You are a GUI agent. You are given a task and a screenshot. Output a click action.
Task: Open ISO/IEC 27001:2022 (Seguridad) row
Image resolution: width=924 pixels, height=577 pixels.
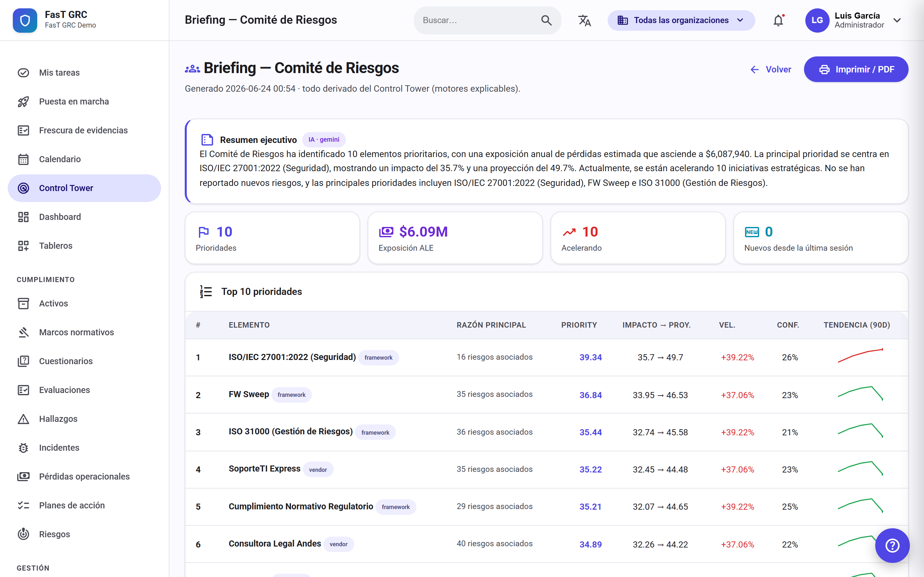tap(546, 357)
